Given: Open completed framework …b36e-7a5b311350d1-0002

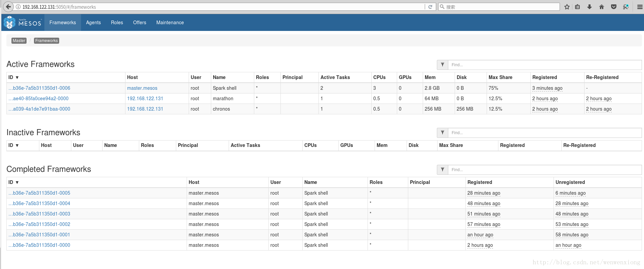Looking at the screenshot, I should pyautogui.click(x=39, y=224).
